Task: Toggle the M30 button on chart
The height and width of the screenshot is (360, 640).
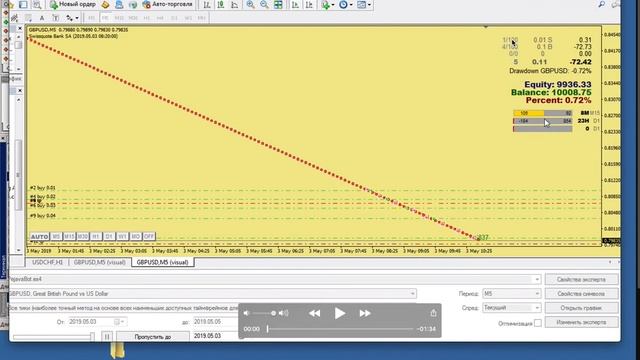Action: 82,236
